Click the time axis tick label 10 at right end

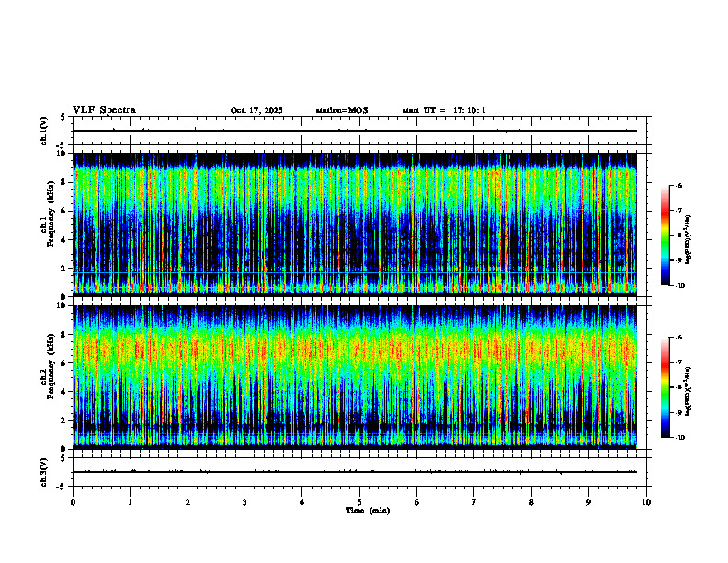pyautogui.click(x=646, y=502)
